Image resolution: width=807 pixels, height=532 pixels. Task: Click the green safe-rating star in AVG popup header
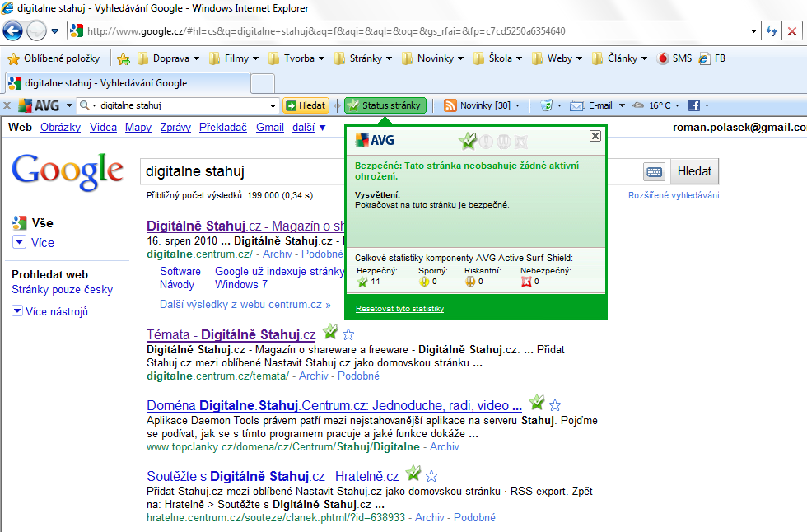(x=468, y=141)
